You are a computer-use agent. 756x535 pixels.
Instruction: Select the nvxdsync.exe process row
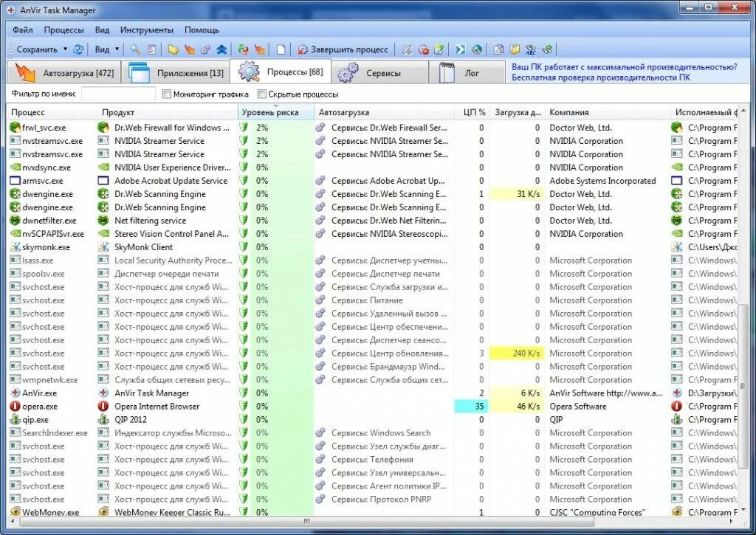(x=373, y=168)
